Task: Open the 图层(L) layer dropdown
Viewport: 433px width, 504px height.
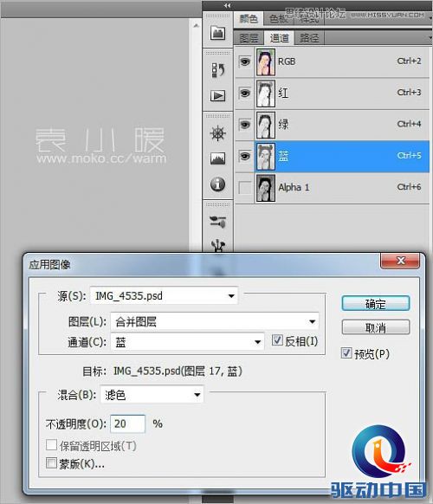Action: tap(215, 321)
